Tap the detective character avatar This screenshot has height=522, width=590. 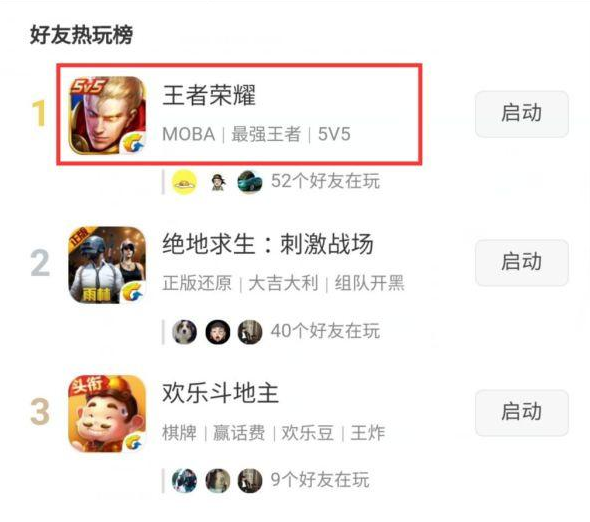217,182
